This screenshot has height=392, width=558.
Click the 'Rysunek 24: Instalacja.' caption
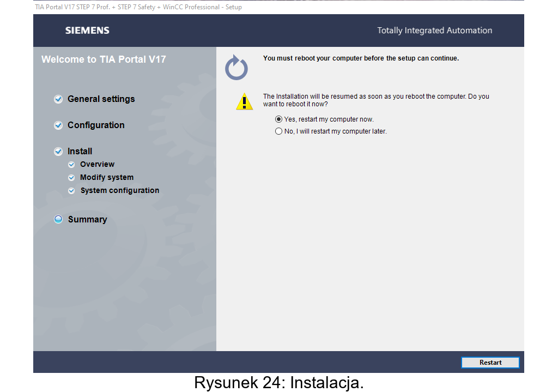click(x=278, y=383)
